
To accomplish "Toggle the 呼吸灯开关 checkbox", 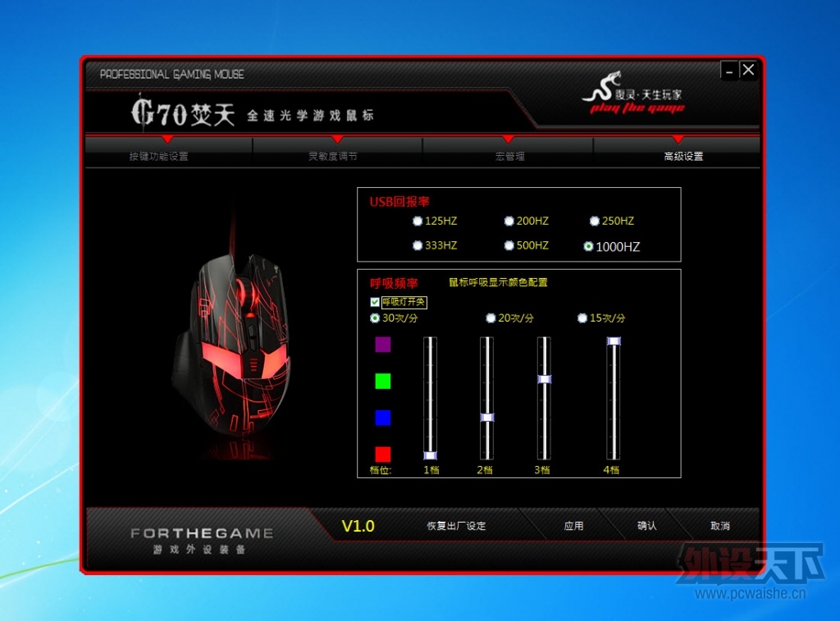I will (x=375, y=302).
